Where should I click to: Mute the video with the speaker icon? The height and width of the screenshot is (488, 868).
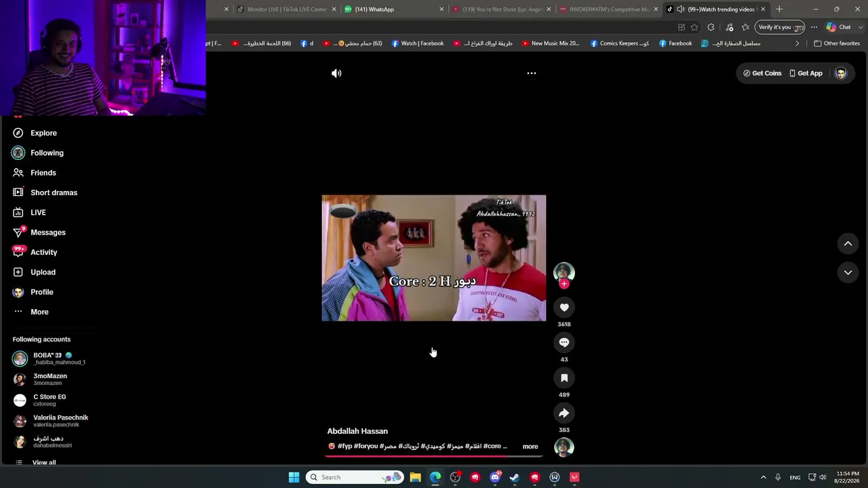336,73
